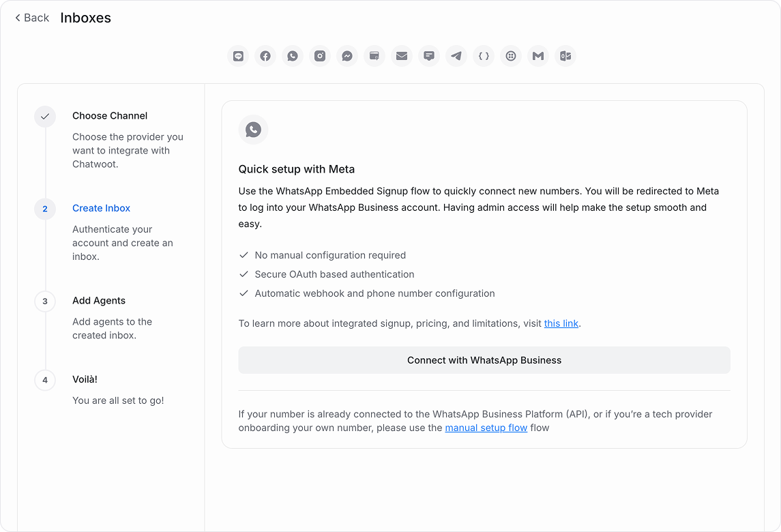Open the manual setup flow link

tap(486, 428)
